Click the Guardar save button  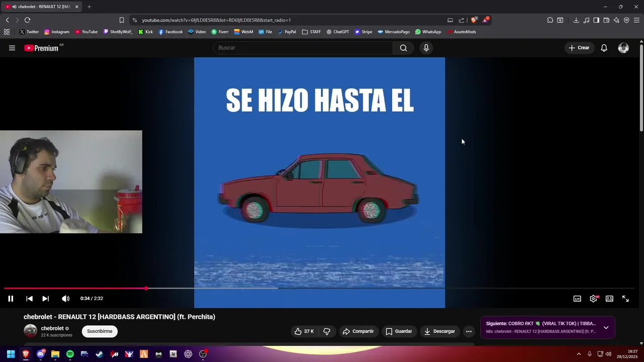click(x=399, y=331)
